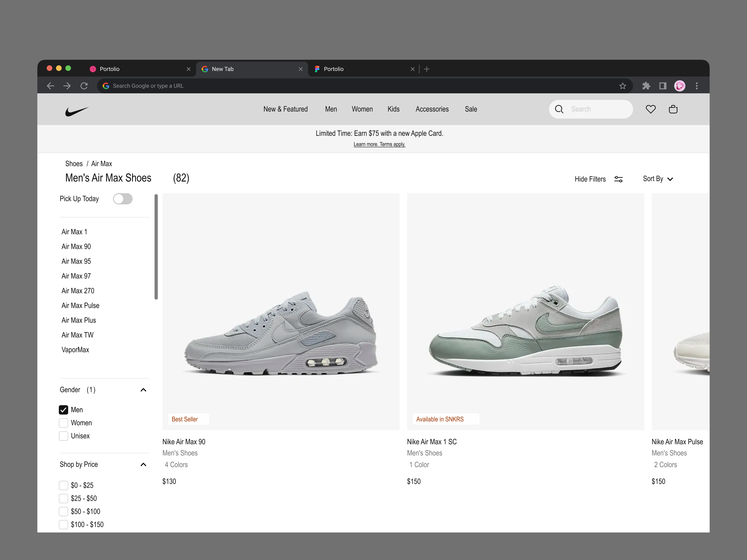Collapse the Gender filter section

143,390
